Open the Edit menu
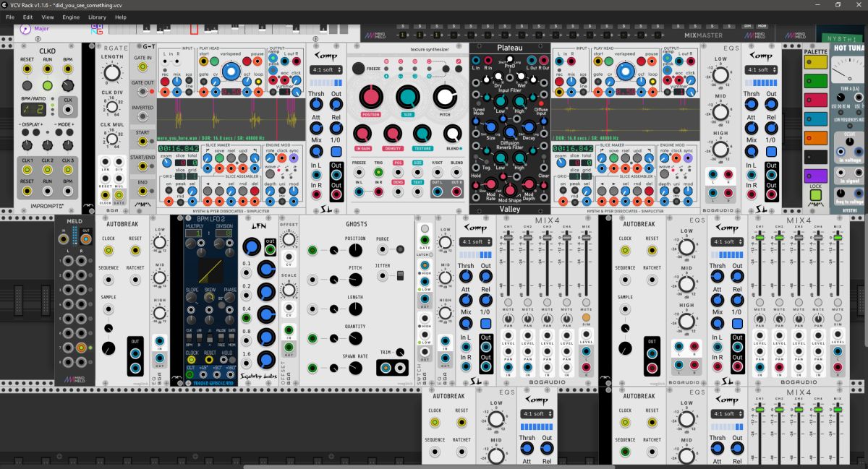Viewport: 868px width, 469px height. (x=27, y=17)
